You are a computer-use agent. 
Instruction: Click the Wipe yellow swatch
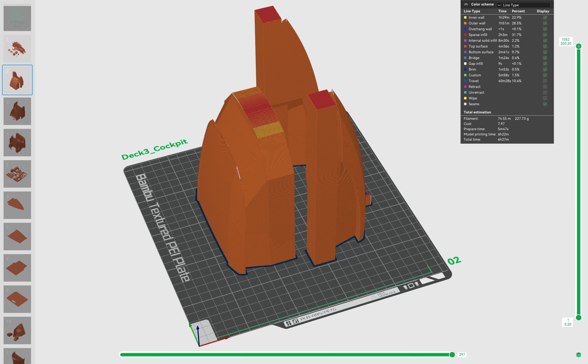[x=465, y=98]
